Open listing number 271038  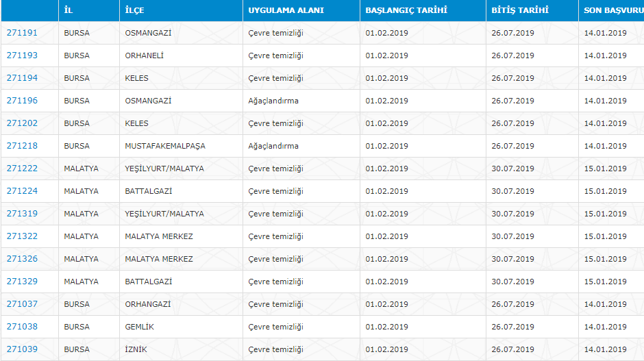(x=22, y=327)
